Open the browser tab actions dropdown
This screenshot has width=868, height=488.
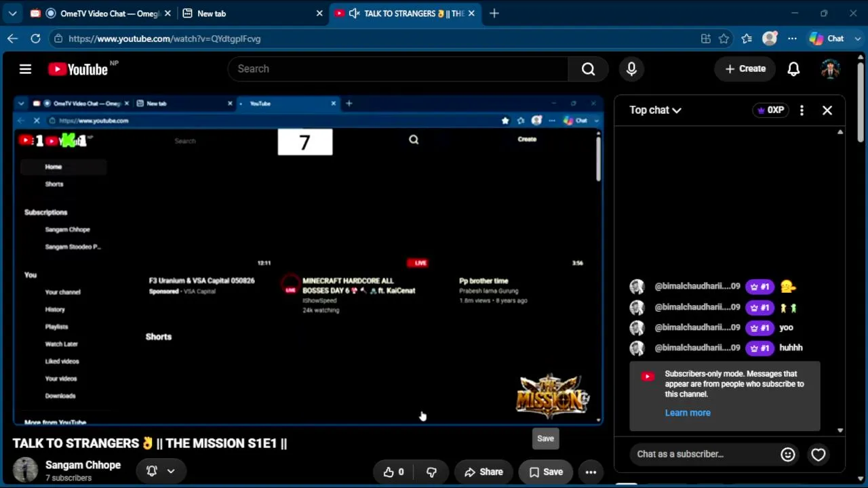12,14
